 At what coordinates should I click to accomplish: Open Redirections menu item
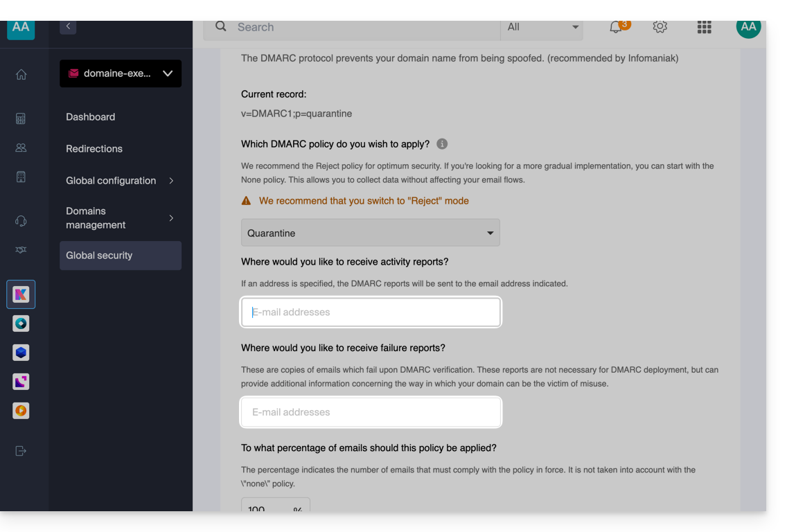point(94,149)
